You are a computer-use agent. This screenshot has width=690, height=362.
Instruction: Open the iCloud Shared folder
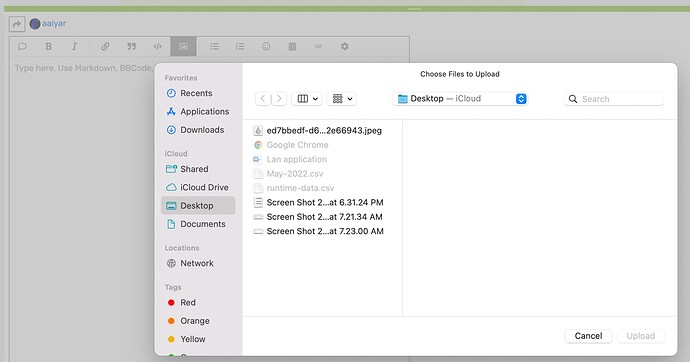[198, 169]
